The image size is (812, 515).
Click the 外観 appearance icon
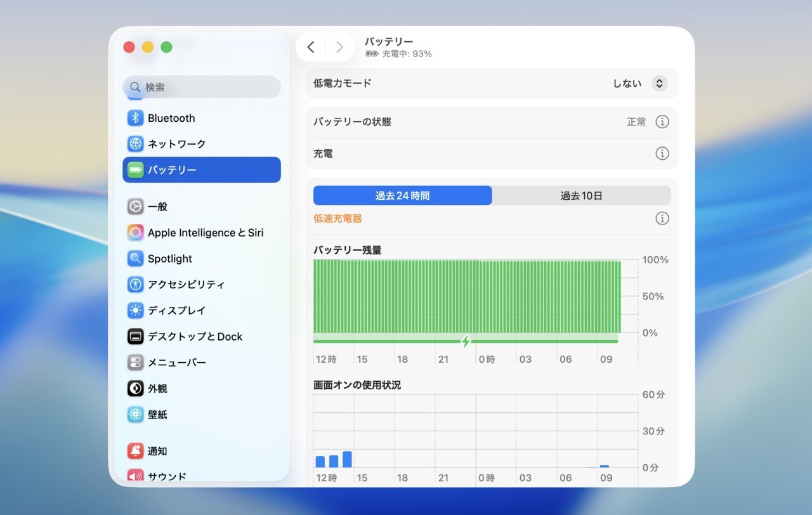(135, 389)
